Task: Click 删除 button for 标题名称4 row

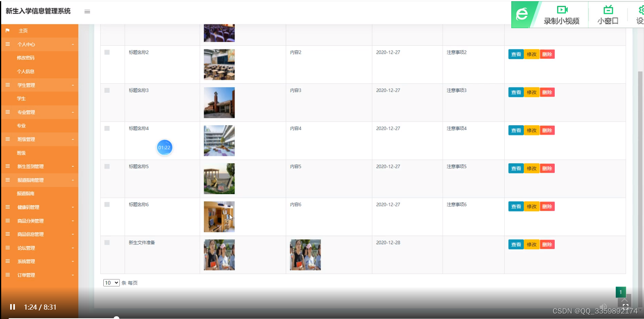Action: click(547, 130)
